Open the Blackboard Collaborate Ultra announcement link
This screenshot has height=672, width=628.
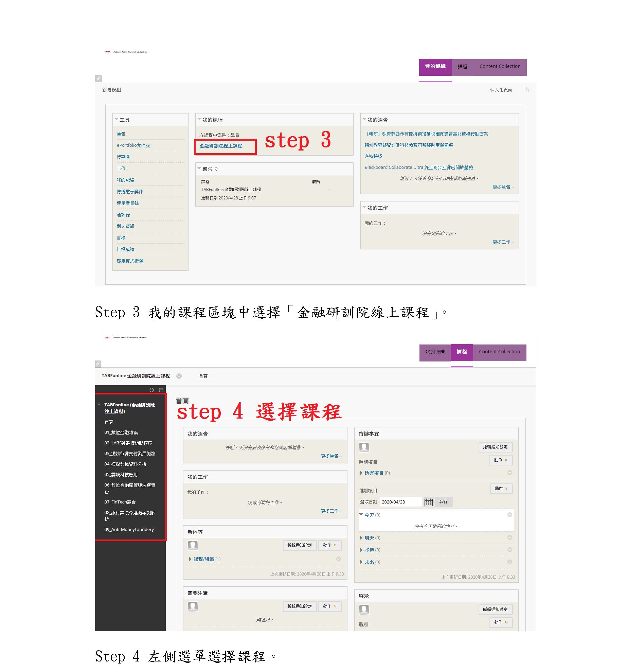(418, 167)
